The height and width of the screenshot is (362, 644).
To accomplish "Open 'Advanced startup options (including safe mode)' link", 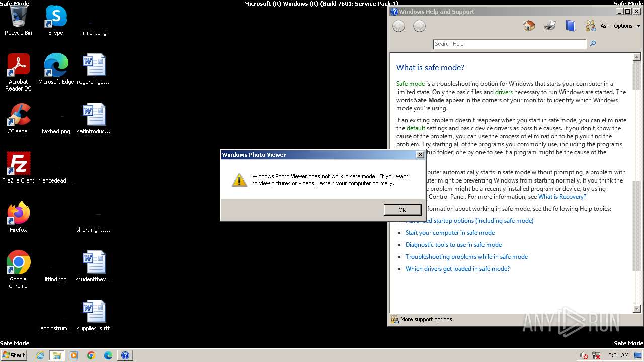I will [469, 221].
